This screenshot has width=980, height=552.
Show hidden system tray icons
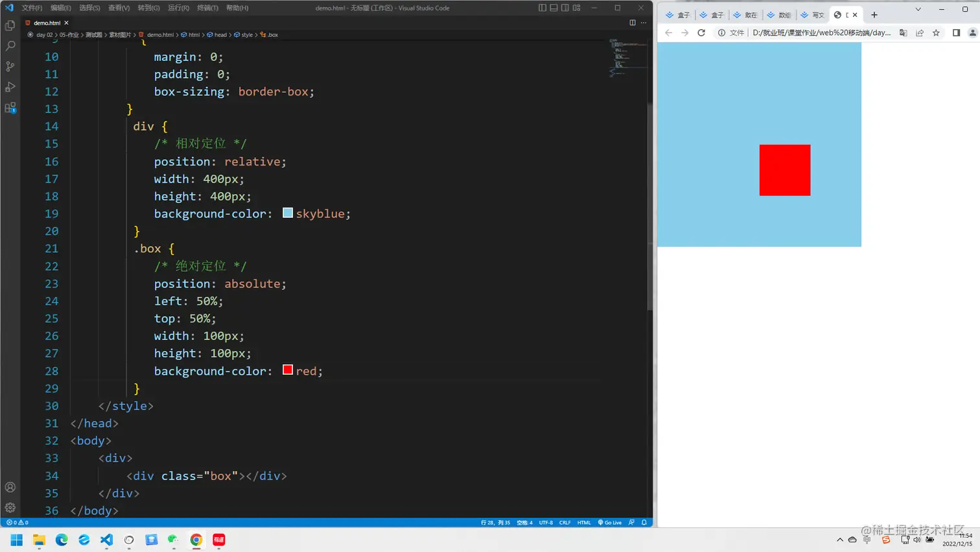(x=840, y=540)
